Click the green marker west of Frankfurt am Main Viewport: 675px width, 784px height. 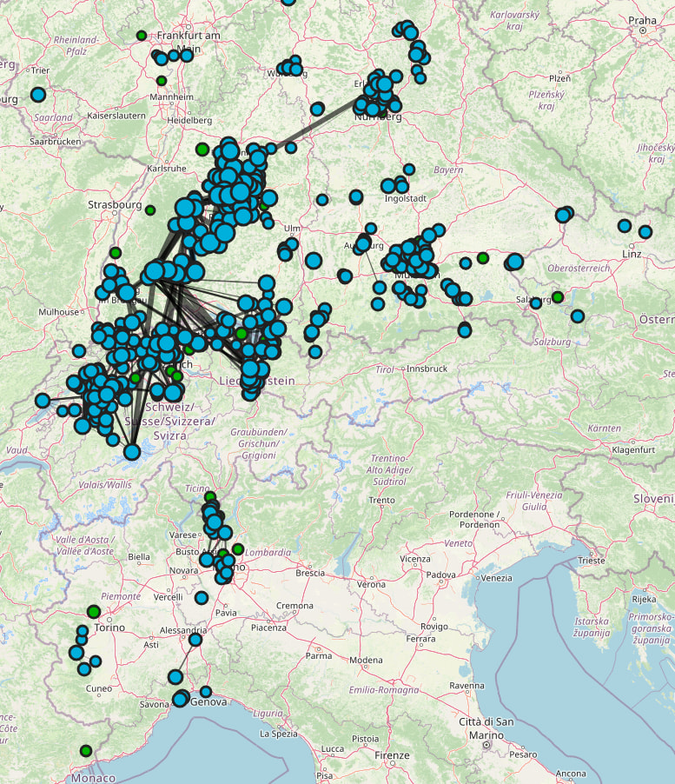142,36
